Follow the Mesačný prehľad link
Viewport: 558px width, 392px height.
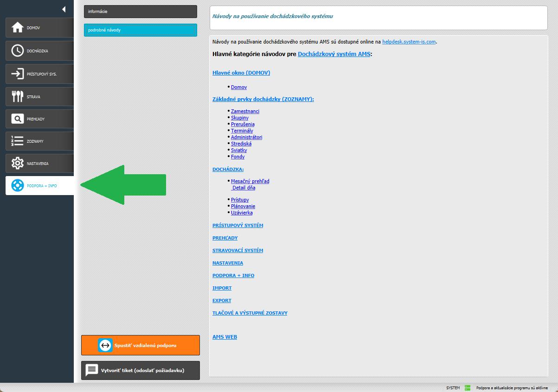tap(250, 181)
